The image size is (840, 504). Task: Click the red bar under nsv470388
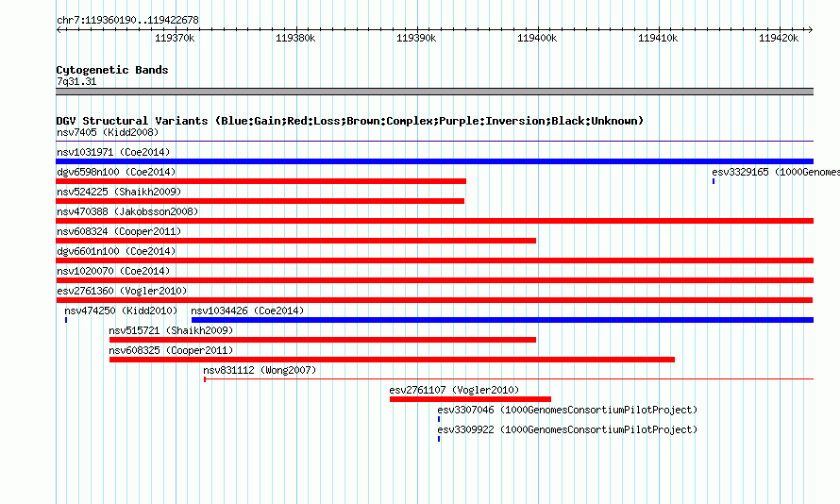pos(434,221)
